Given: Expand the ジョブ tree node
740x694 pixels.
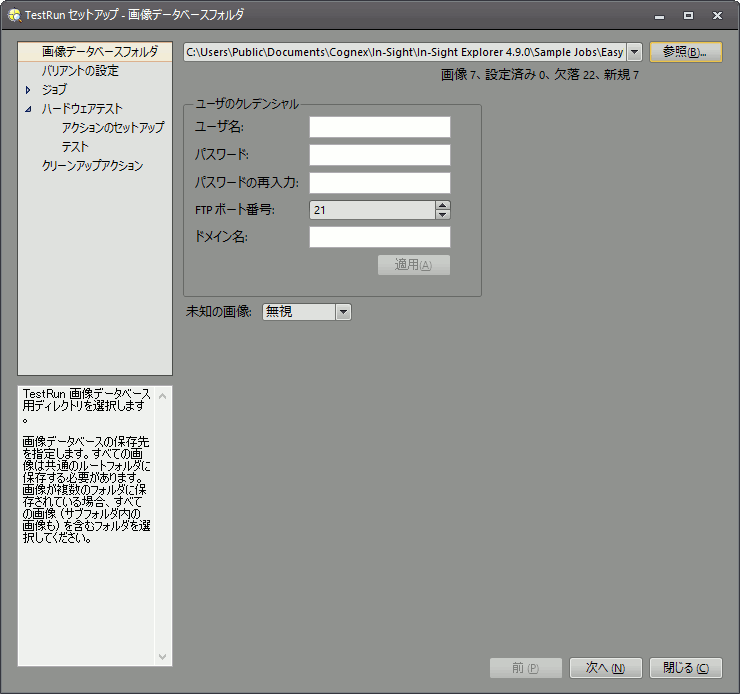Looking at the screenshot, I should [x=29, y=90].
